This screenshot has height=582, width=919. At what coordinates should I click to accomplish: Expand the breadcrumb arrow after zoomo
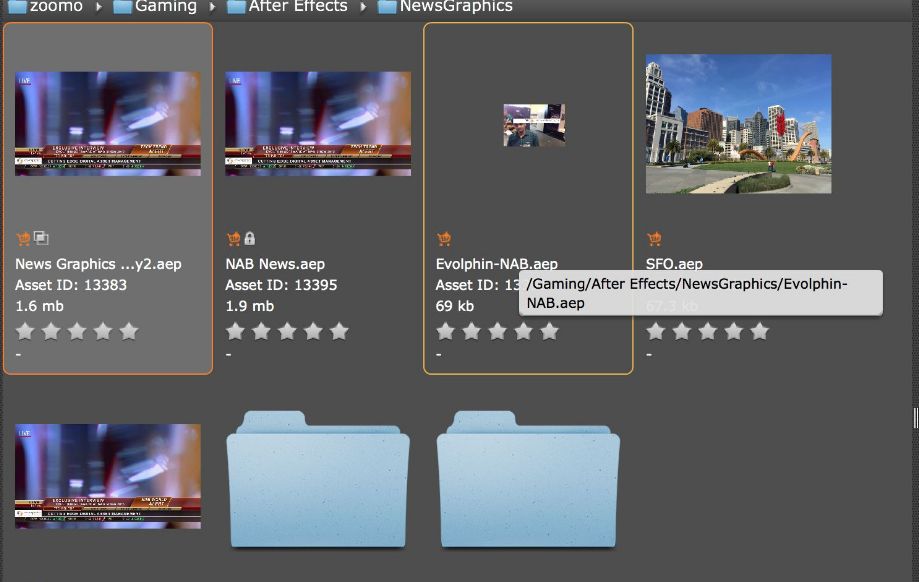pos(98,7)
